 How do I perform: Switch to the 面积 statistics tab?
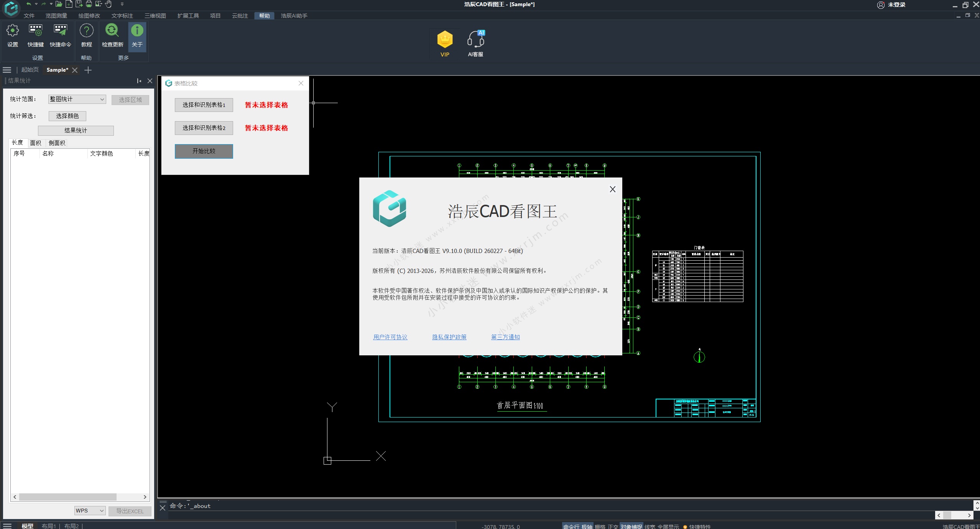[36, 143]
